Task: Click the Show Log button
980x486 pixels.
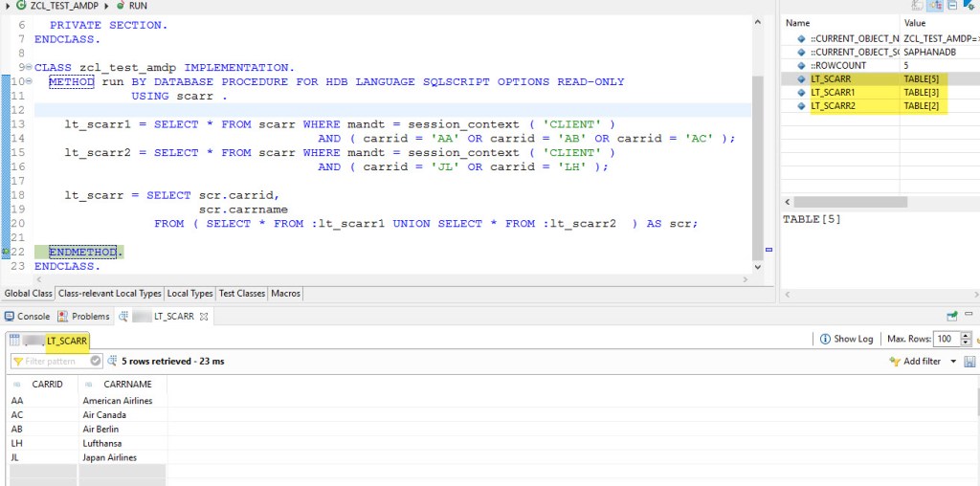Action: (x=846, y=339)
